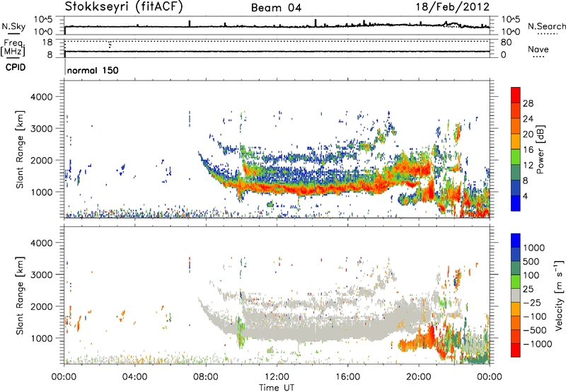Click the gray segment of velocity colorbar
Viewport: 566px width, 392px height.
coord(516,295)
